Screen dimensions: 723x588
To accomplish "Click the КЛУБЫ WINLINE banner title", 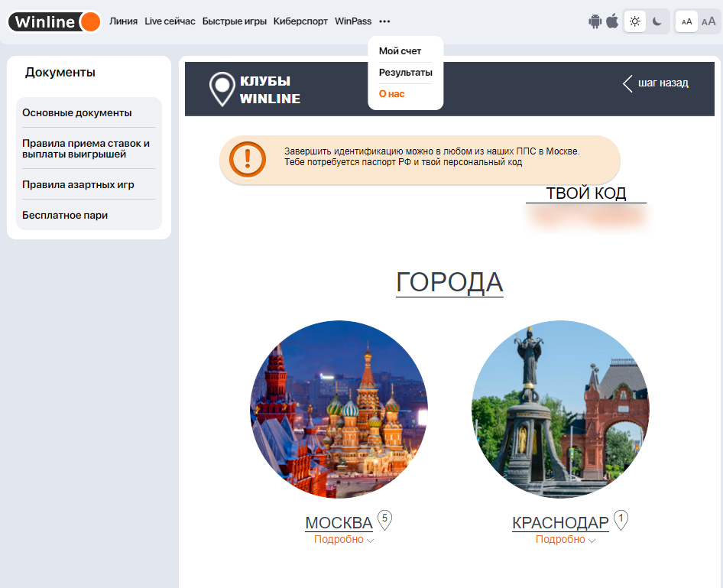I will pos(270,90).
